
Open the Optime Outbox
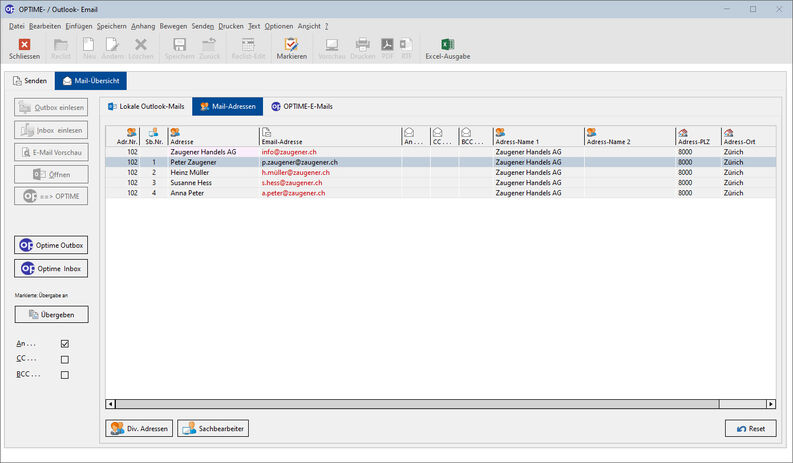[51, 245]
